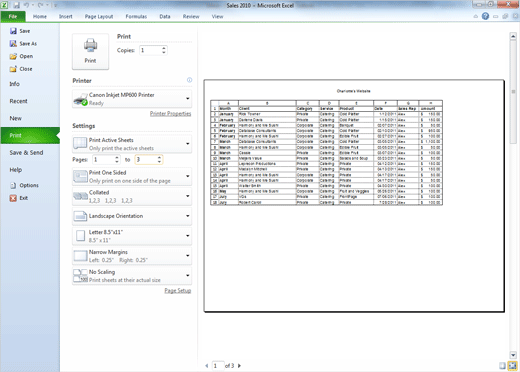
Task: Click the Exit icon
Action: [x=13, y=198]
